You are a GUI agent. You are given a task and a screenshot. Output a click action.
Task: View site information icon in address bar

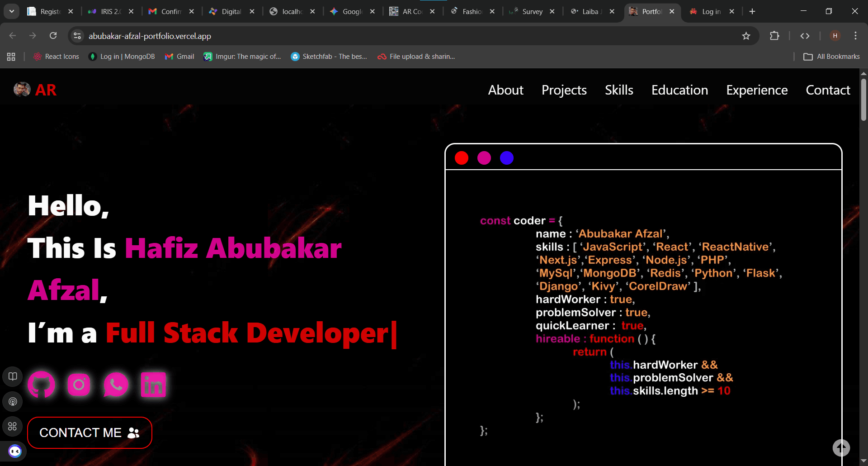(x=77, y=36)
